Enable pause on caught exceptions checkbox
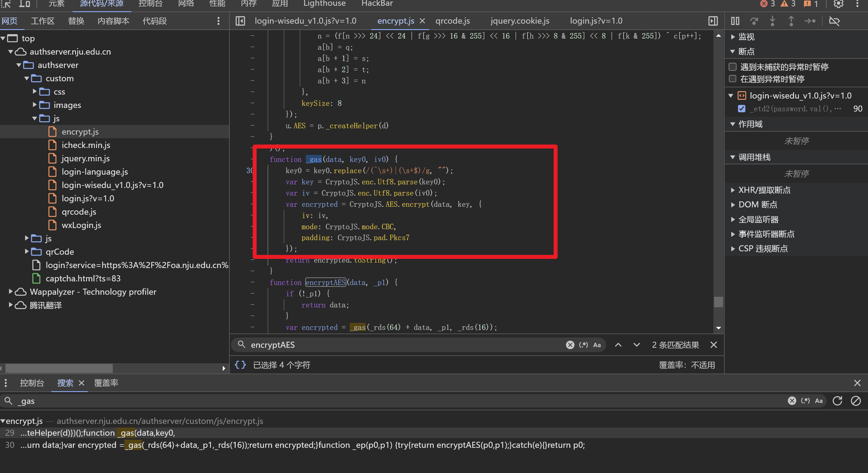 tap(733, 79)
